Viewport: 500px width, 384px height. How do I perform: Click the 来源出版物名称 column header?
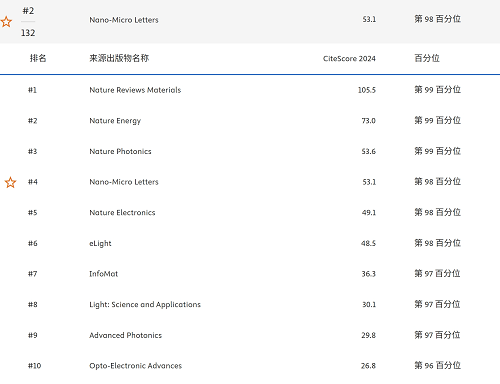pyautogui.click(x=119, y=58)
